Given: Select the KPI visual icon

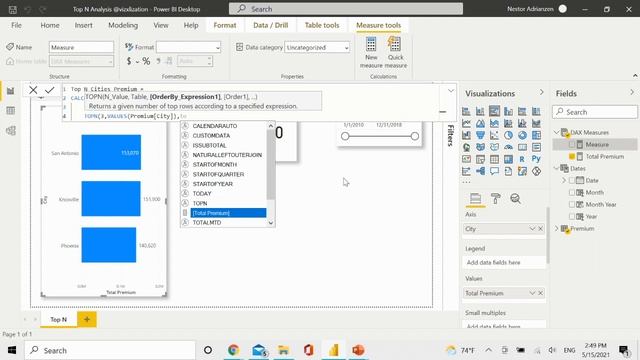Looking at the screenshot, I should pyautogui.click(x=467, y=159).
